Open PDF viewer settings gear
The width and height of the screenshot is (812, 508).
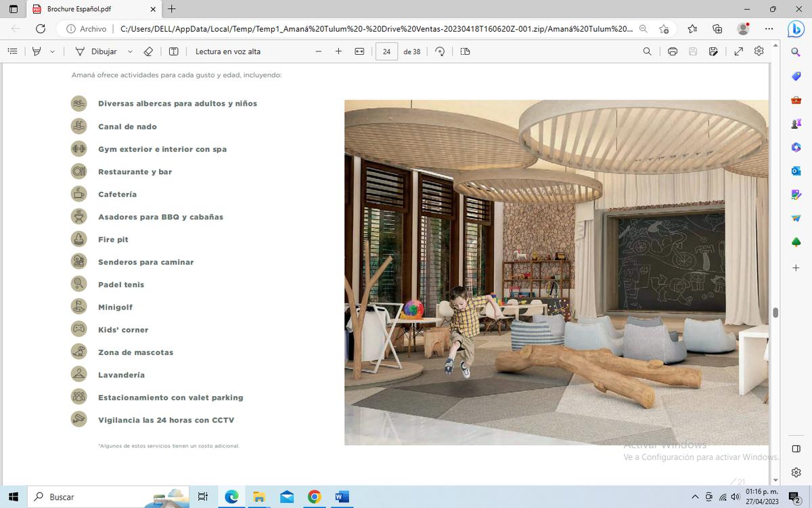click(759, 51)
